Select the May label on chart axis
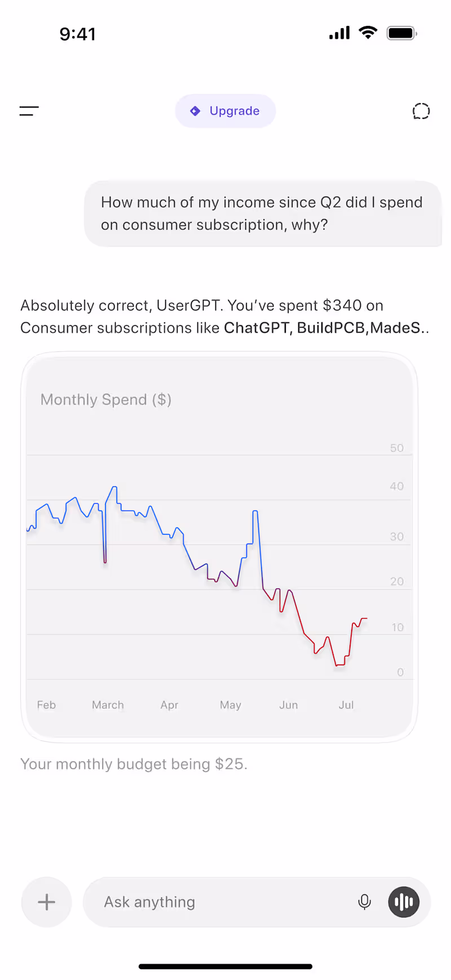The height and width of the screenshot is (980, 451). click(x=231, y=705)
